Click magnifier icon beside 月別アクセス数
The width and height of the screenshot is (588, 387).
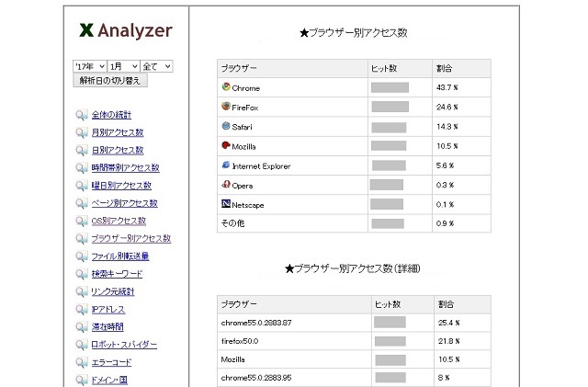coord(82,132)
